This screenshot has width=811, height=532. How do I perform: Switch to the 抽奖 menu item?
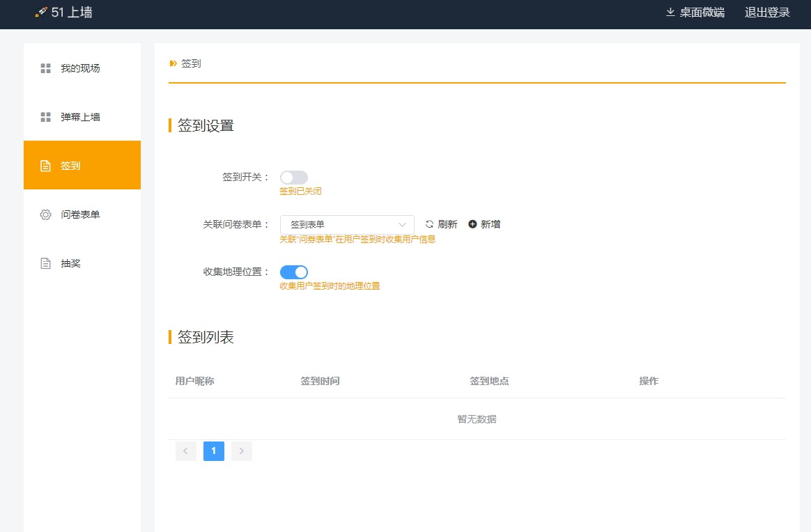(x=82, y=263)
